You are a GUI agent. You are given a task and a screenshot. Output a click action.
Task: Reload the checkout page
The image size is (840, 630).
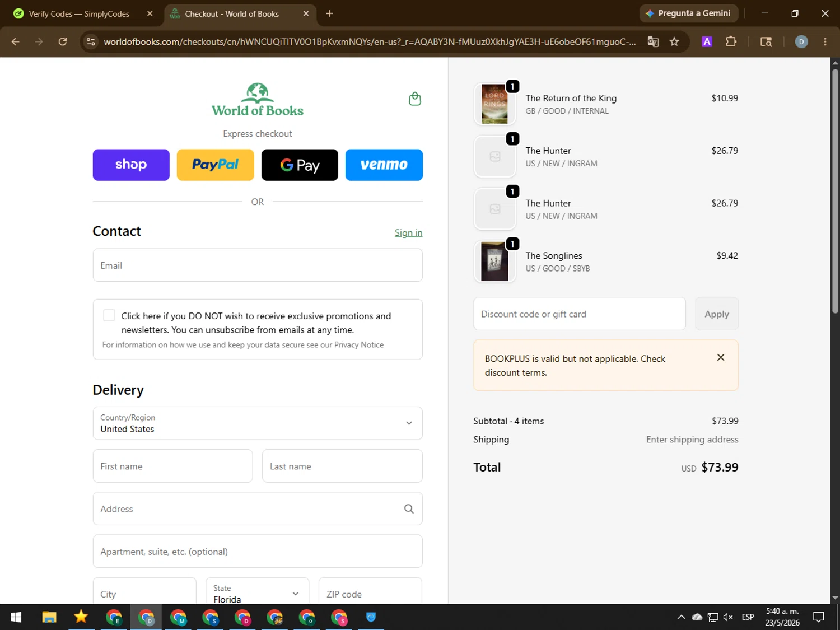coord(63,41)
